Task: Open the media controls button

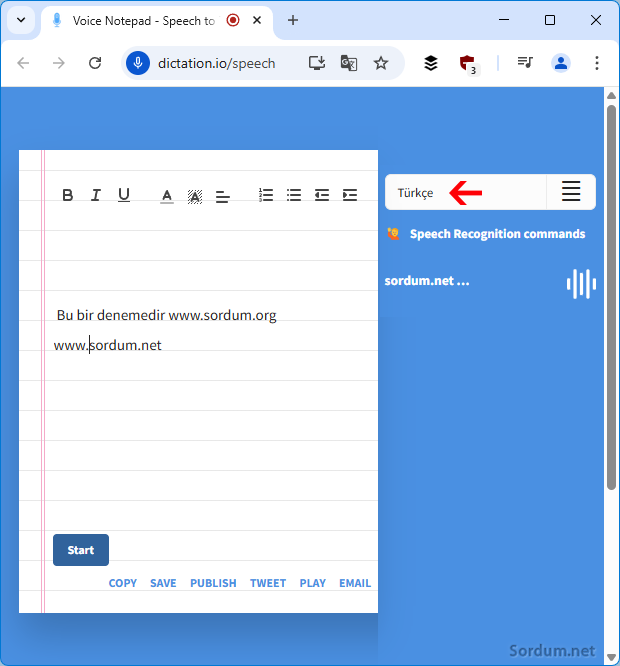Action: [x=525, y=63]
